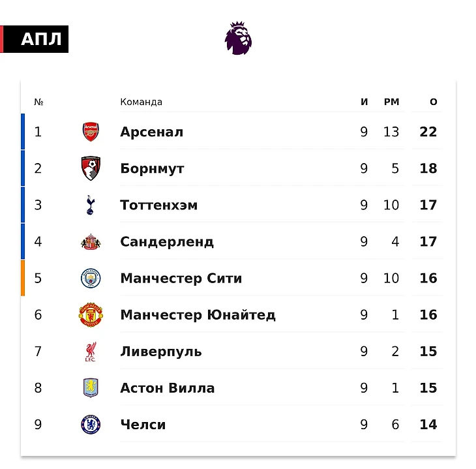Click the РМ column header

coord(391,102)
